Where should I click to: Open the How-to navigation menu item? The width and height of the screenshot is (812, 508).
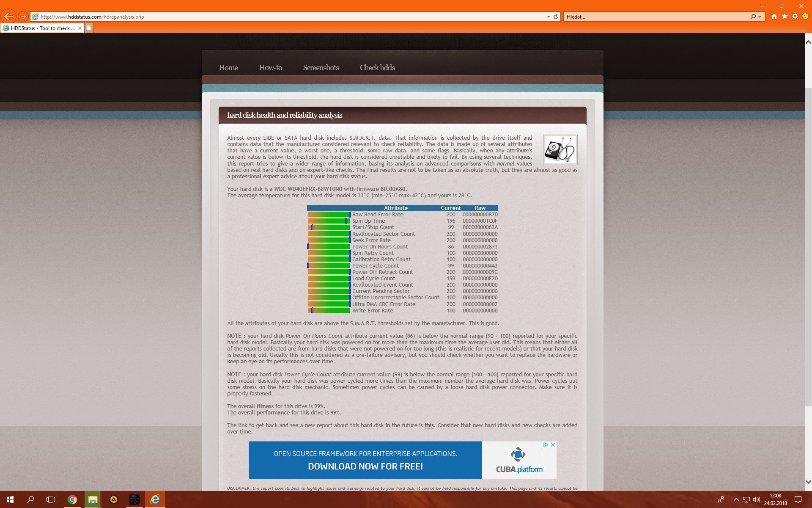(271, 68)
